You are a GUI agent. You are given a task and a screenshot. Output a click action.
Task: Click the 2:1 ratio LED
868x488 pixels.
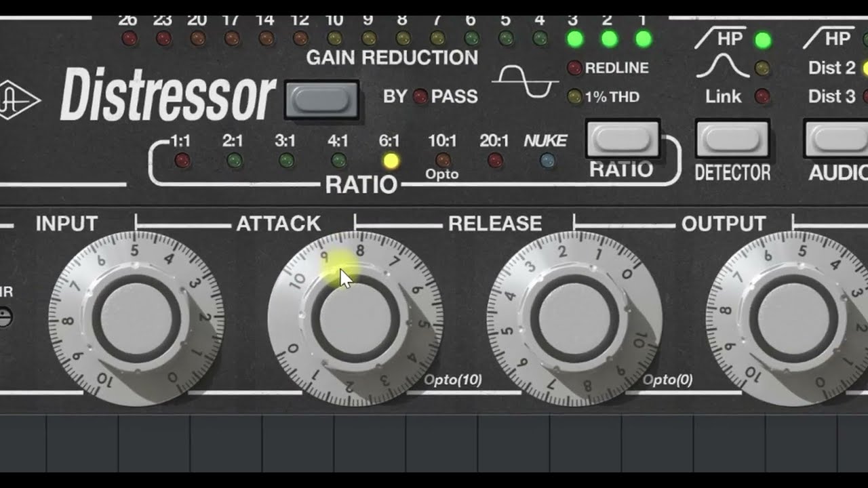234,161
